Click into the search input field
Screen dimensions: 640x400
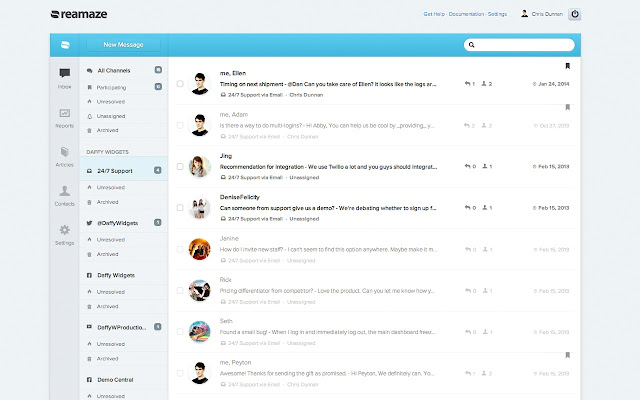click(519, 45)
